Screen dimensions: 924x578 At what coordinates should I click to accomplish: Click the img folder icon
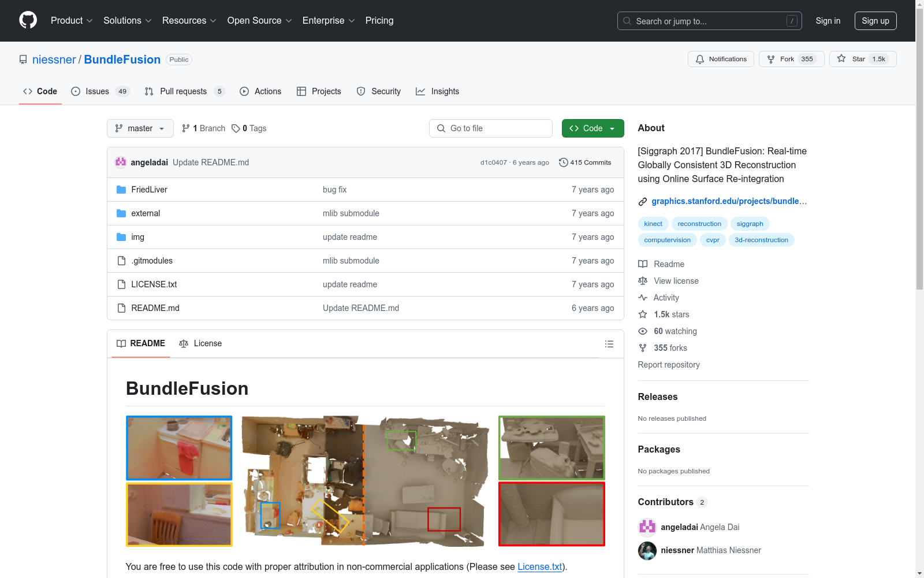point(121,237)
